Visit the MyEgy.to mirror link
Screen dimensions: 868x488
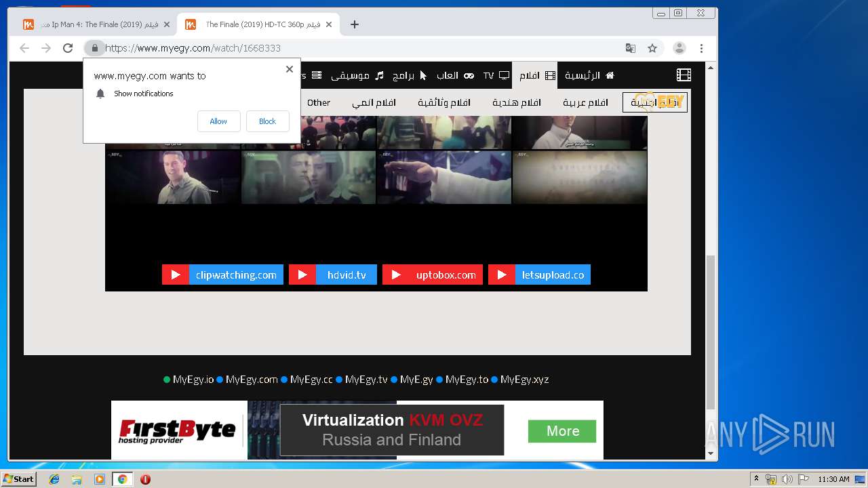click(467, 380)
